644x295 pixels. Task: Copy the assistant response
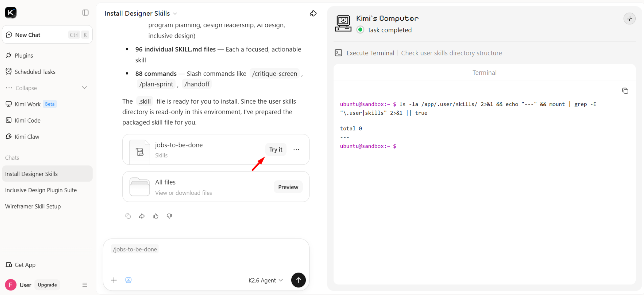[128, 216]
